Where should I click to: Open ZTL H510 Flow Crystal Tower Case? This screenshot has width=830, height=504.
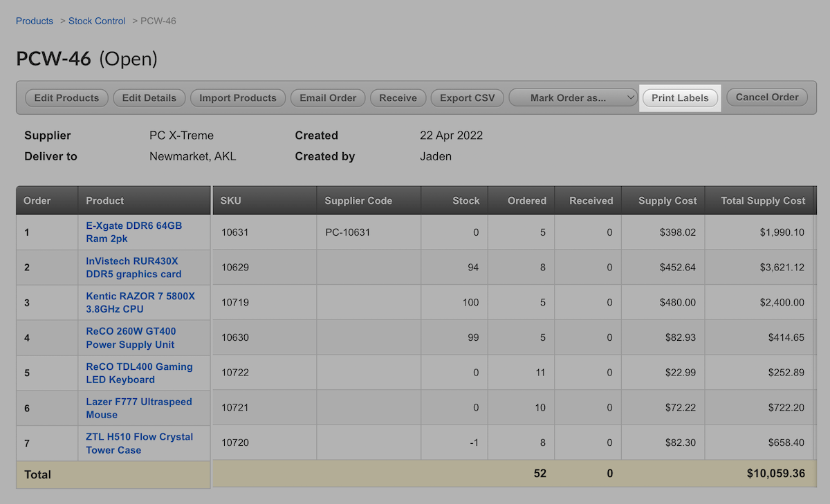[139, 443]
